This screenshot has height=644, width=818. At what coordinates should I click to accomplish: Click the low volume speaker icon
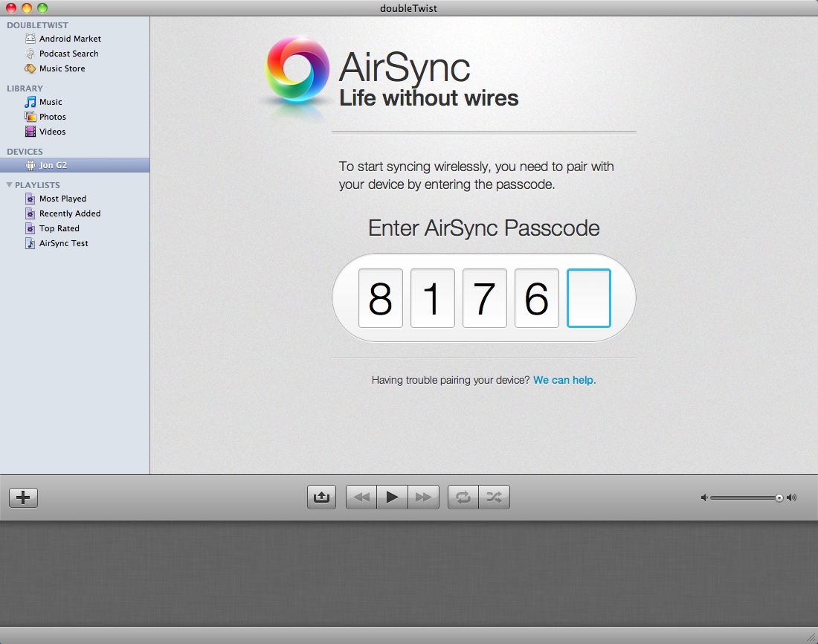704,498
